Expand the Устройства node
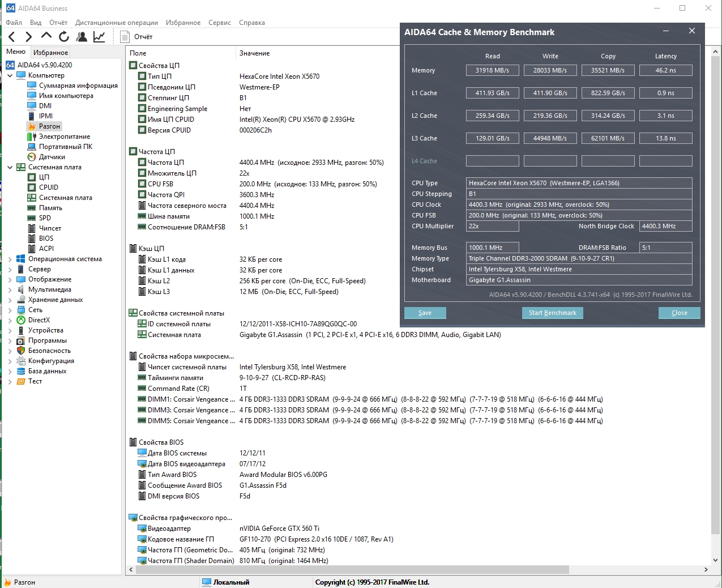The image size is (722, 588). (x=10, y=330)
